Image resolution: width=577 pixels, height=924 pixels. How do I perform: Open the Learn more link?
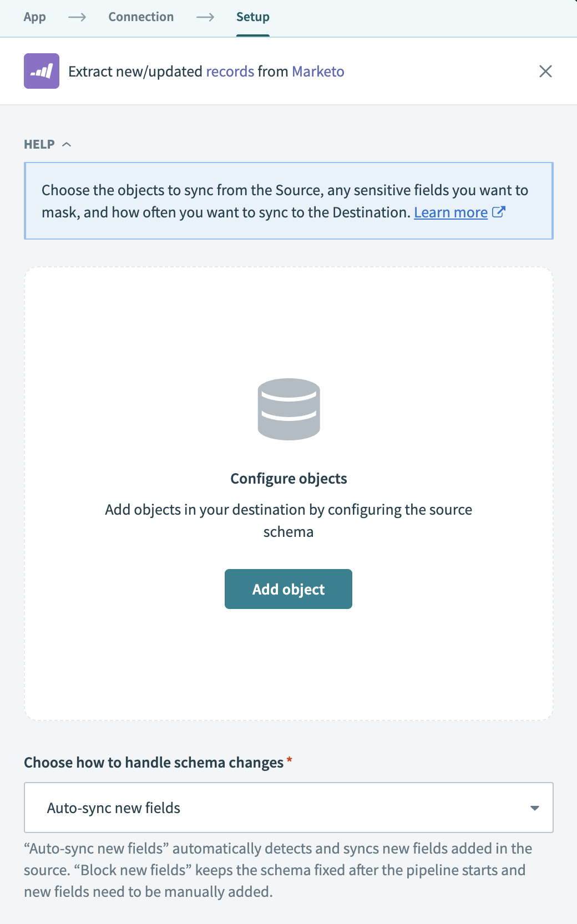(x=451, y=212)
